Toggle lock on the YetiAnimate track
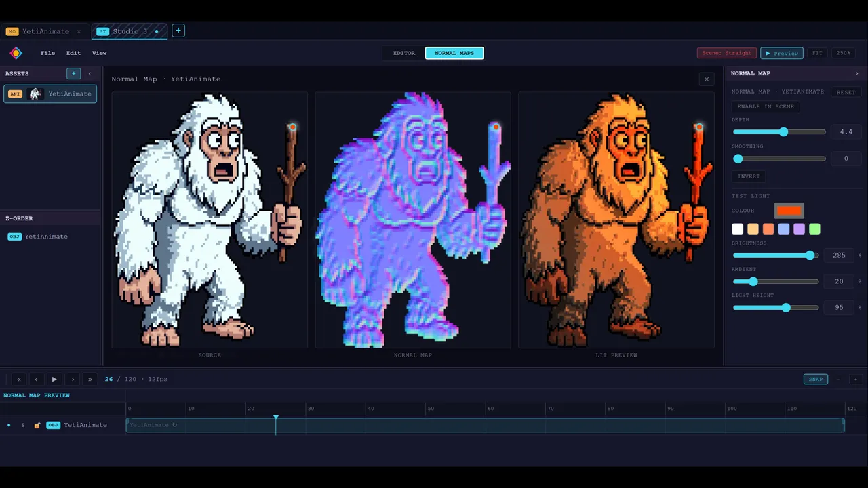 click(x=37, y=426)
